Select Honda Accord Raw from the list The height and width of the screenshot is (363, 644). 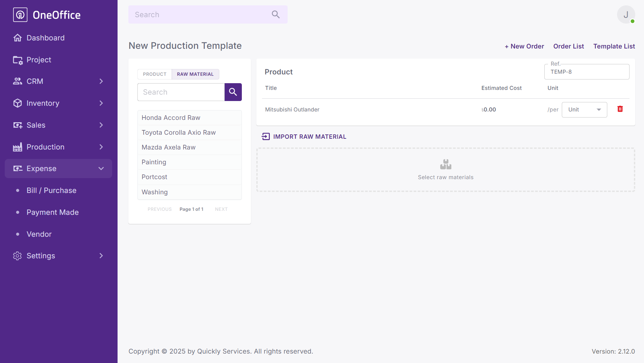pos(171,118)
